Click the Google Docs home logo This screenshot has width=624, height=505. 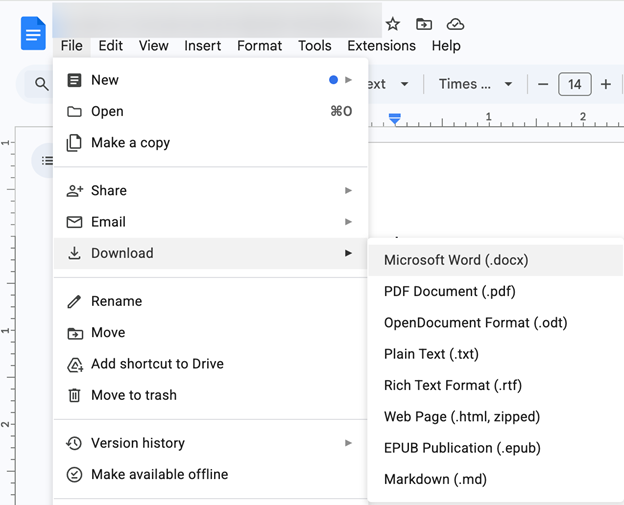[x=33, y=33]
